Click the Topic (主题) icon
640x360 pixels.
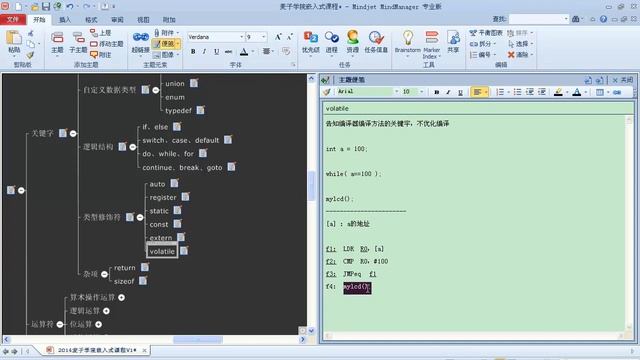tap(57, 38)
